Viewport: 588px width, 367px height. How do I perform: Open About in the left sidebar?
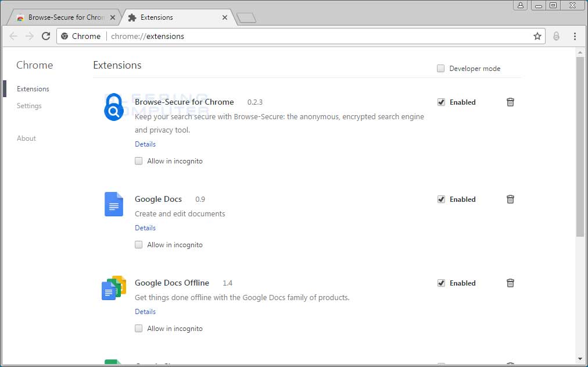(26, 138)
